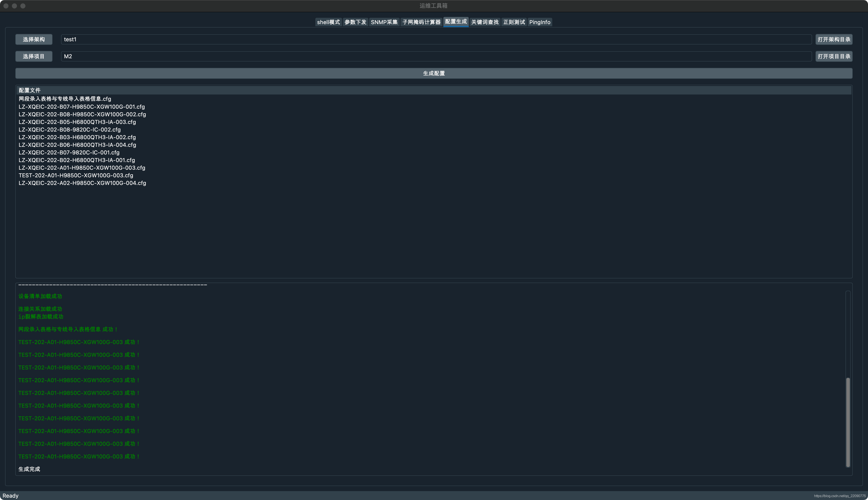Click the project field containing M2

[x=436, y=56]
